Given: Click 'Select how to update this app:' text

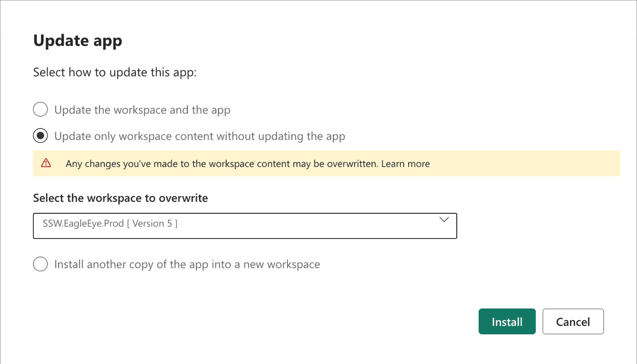Looking at the screenshot, I should click(115, 72).
